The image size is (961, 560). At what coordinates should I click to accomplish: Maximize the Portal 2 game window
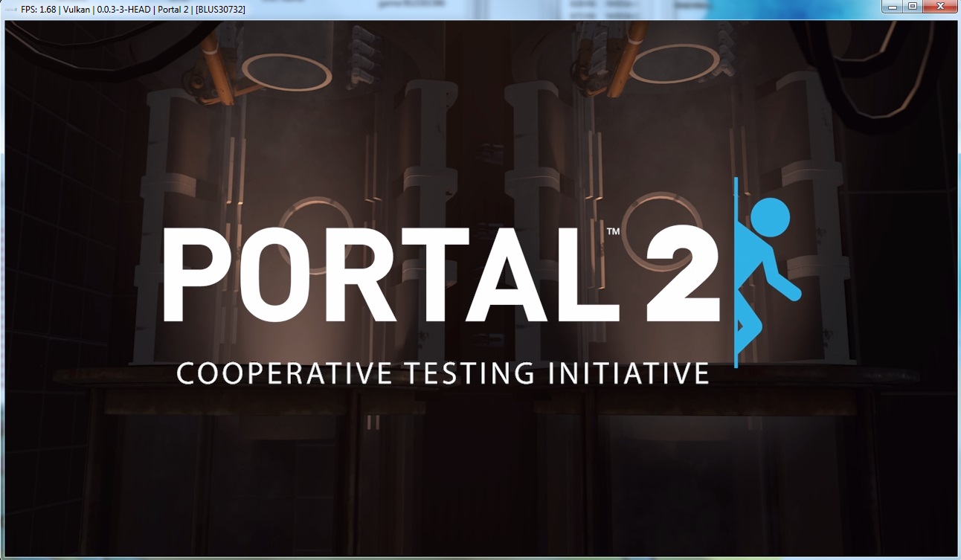tap(912, 7)
